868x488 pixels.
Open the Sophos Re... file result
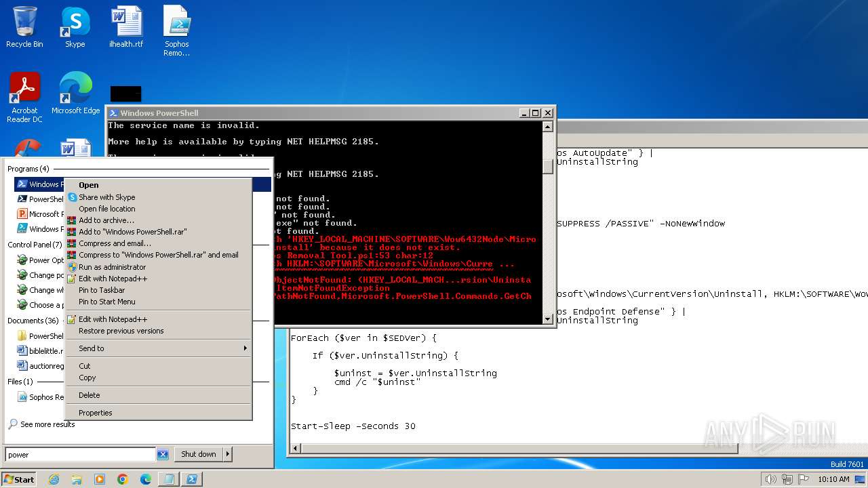[39, 397]
